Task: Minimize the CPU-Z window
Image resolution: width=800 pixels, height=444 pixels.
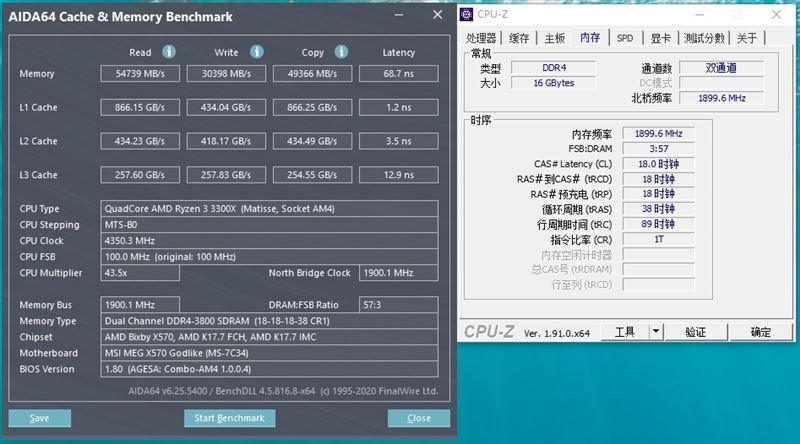Action: point(699,15)
